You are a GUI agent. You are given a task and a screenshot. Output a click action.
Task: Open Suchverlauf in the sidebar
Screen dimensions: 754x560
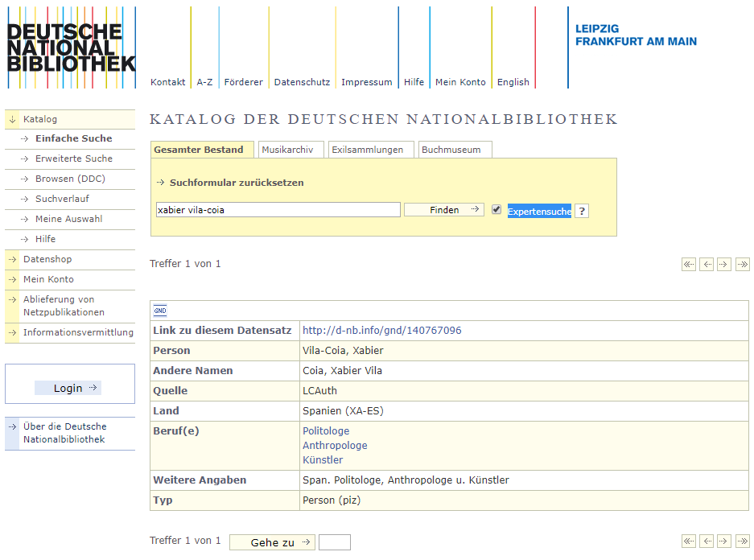pyautogui.click(x=62, y=199)
